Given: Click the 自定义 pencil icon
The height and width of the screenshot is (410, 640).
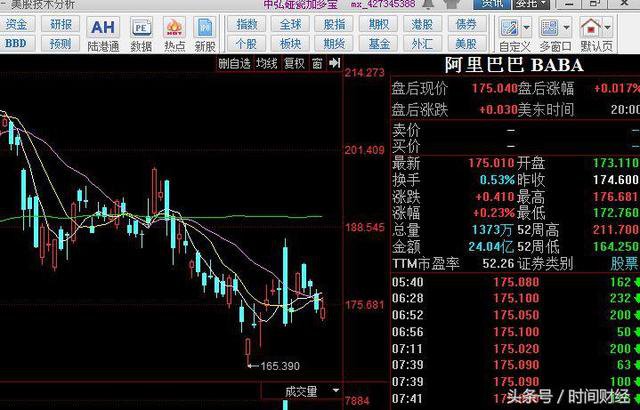Looking at the screenshot, I should (x=510, y=28).
